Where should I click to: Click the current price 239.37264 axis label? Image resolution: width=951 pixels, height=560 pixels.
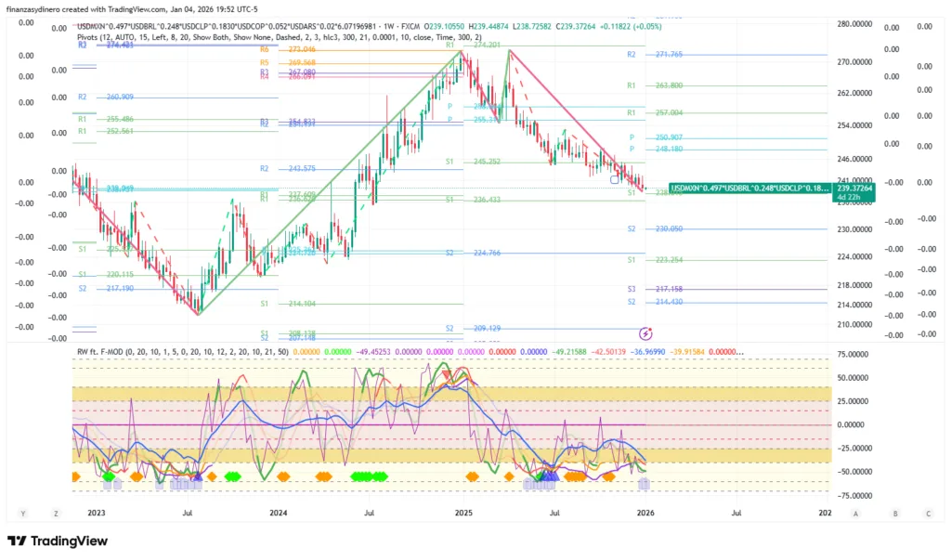853,189
